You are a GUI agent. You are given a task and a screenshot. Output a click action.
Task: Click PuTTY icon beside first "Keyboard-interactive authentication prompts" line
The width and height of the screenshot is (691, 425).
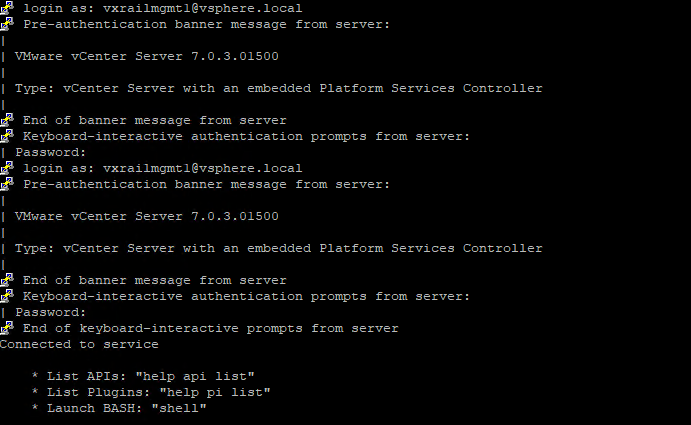point(6,136)
